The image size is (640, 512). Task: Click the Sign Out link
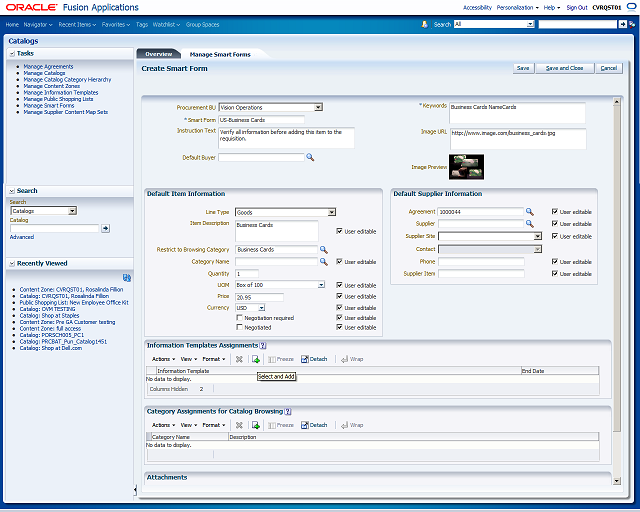tap(577, 8)
